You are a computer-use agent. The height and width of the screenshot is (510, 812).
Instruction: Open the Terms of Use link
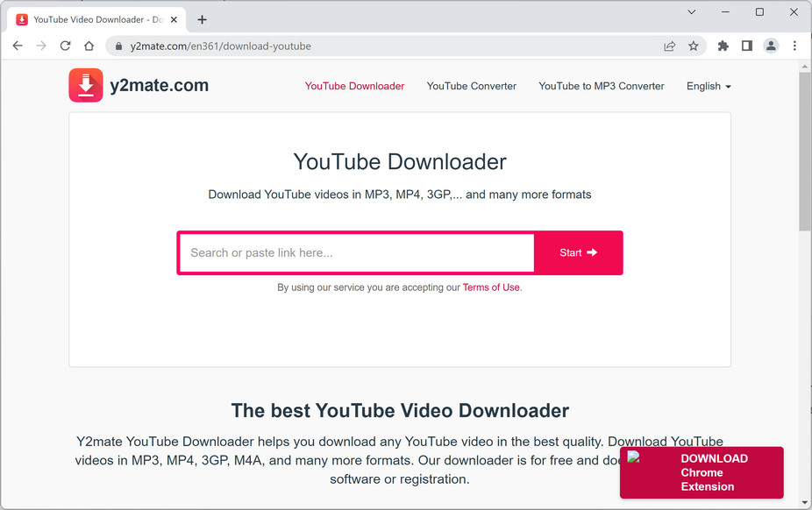pyautogui.click(x=491, y=287)
